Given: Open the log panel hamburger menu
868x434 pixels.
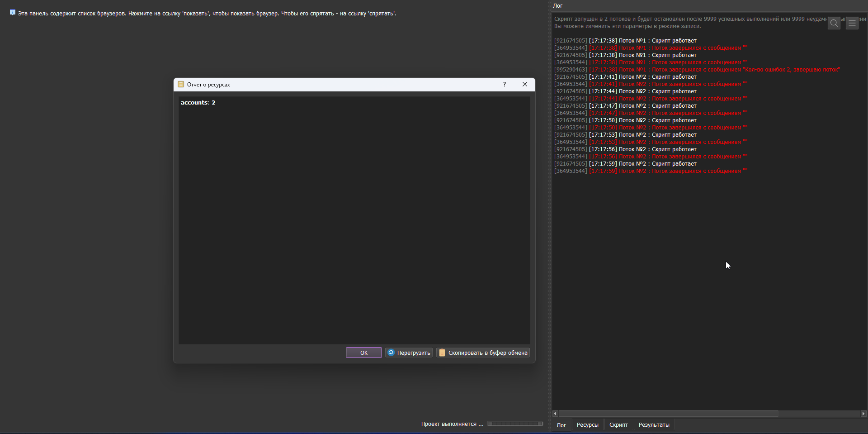Looking at the screenshot, I should (852, 23).
